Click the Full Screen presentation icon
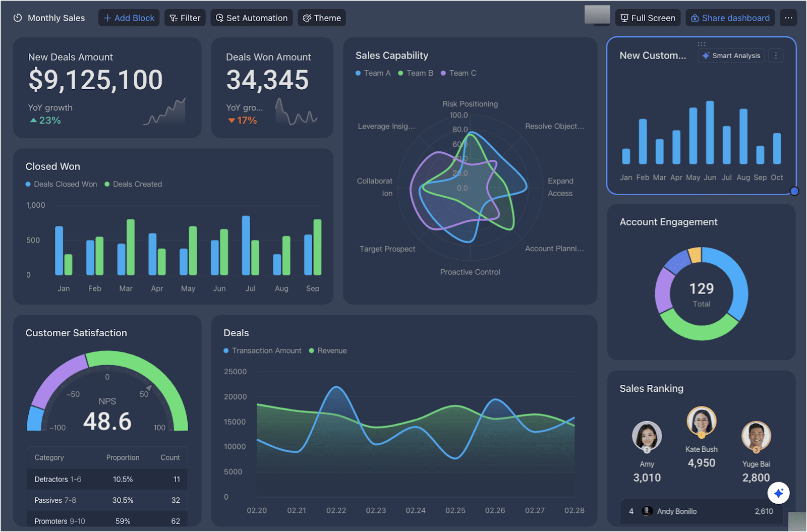The width and height of the screenshot is (807, 532). [625, 18]
